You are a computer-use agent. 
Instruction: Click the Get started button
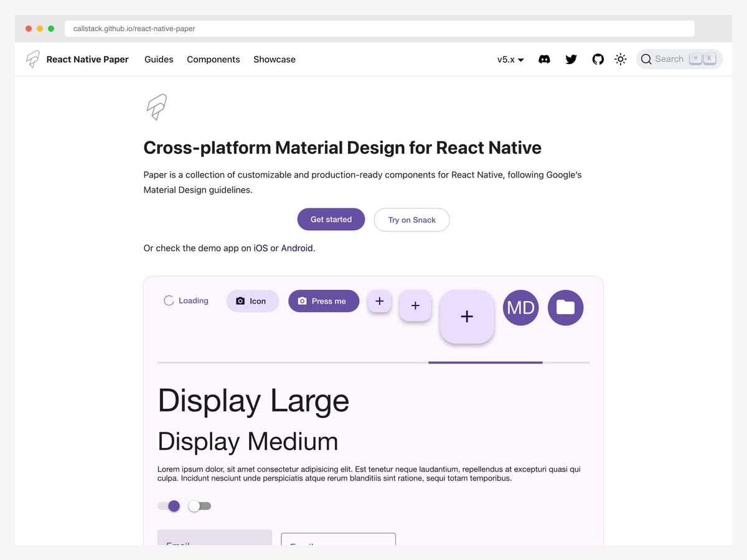coord(331,219)
